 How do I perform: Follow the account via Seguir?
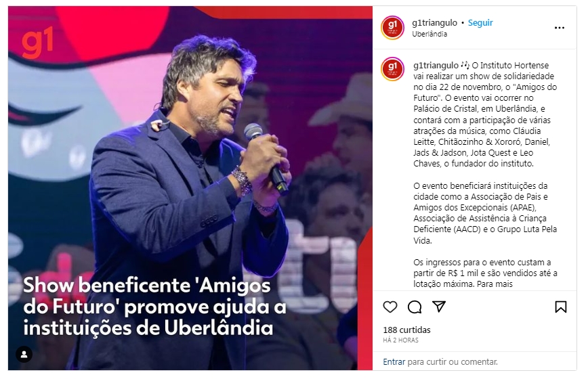480,23
